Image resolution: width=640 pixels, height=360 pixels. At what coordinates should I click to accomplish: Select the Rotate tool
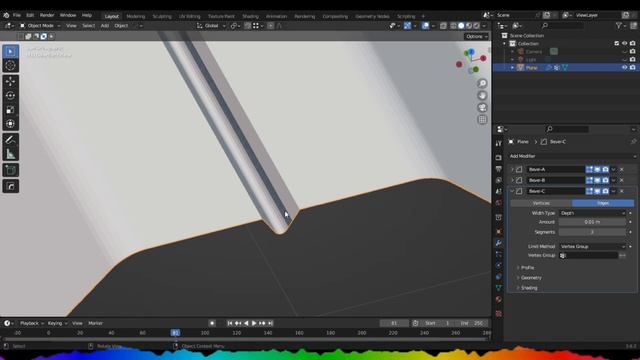[11, 96]
